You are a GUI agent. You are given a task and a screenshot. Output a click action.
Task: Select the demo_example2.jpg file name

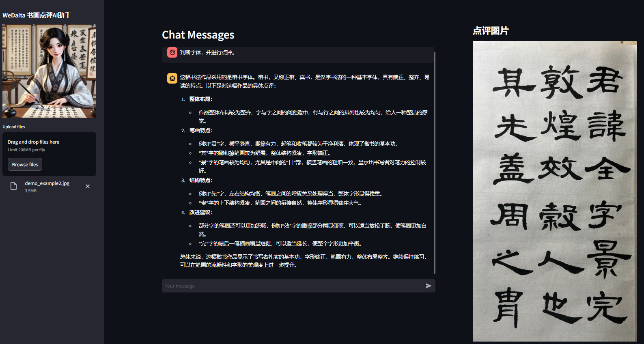point(47,183)
